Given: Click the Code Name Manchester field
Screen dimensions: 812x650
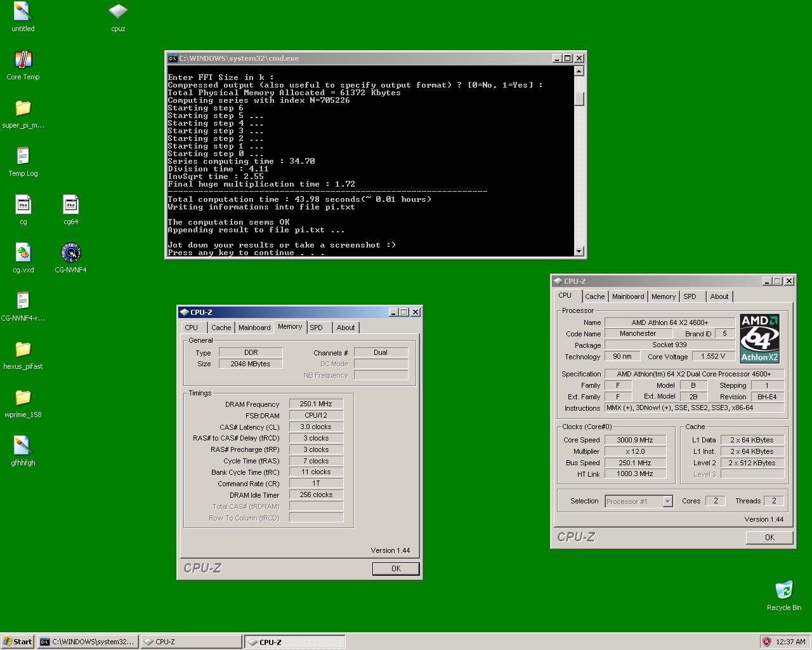Looking at the screenshot, I should 638,333.
